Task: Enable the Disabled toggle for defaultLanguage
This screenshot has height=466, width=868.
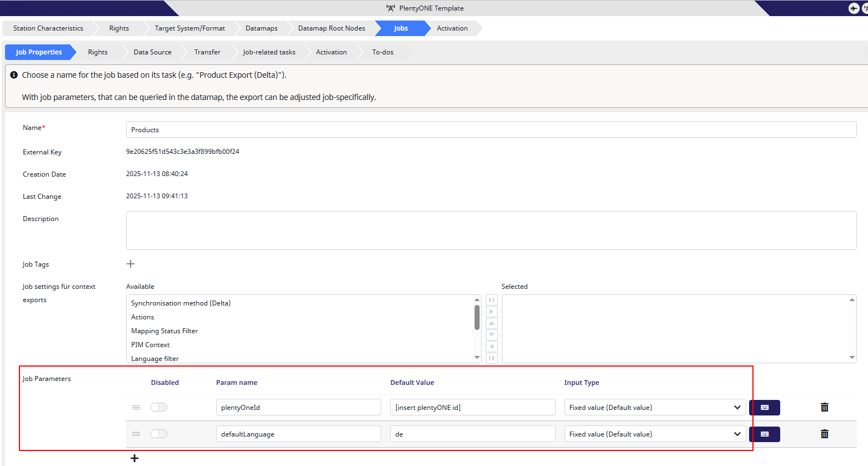Action: tap(159, 434)
